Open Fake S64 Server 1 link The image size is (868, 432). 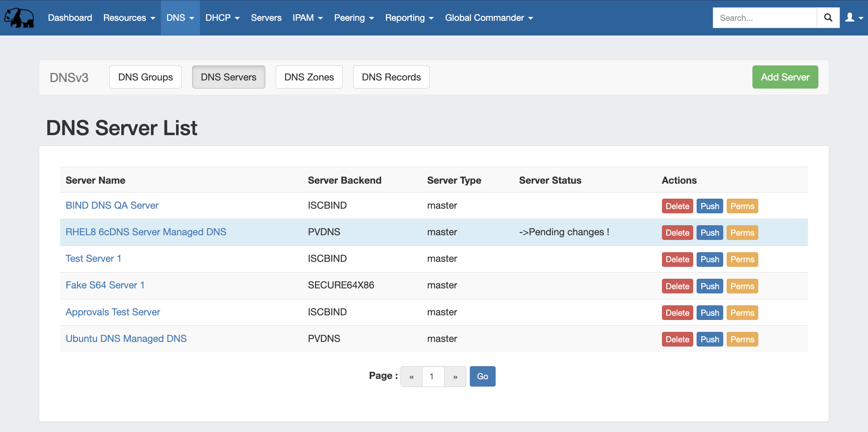click(105, 285)
